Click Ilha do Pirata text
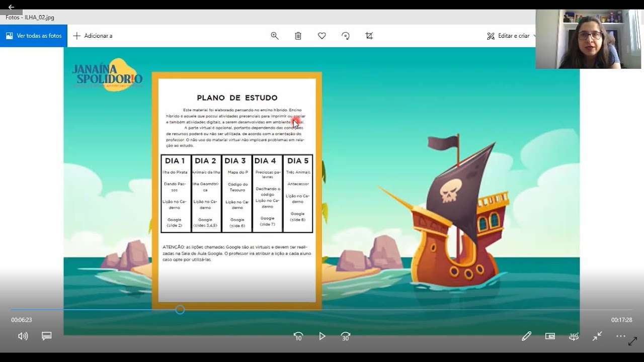644x362 pixels. click(x=175, y=172)
